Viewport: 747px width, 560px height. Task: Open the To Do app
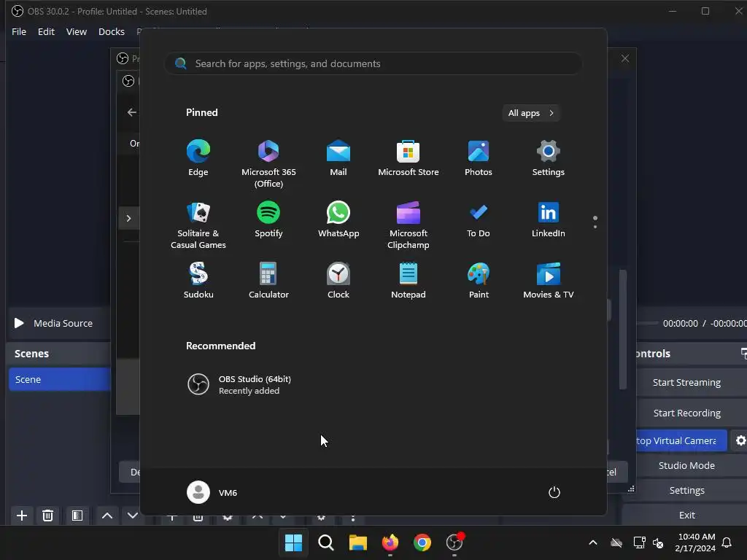pyautogui.click(x=479, y=219)
